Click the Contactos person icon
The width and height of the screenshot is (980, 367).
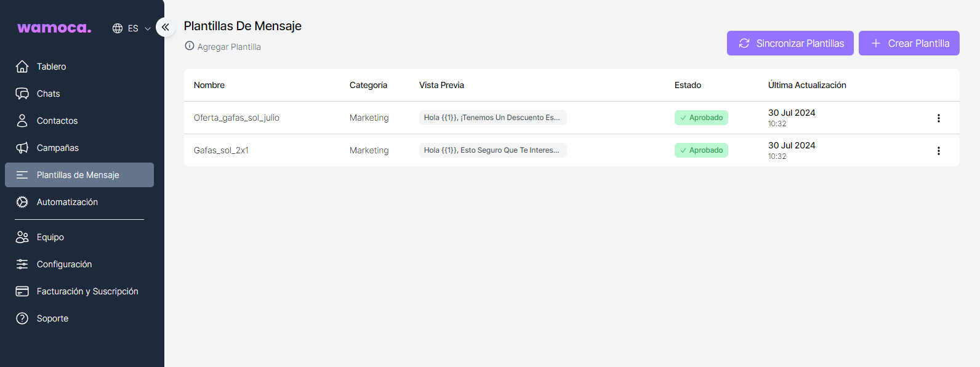coord(22,121)
